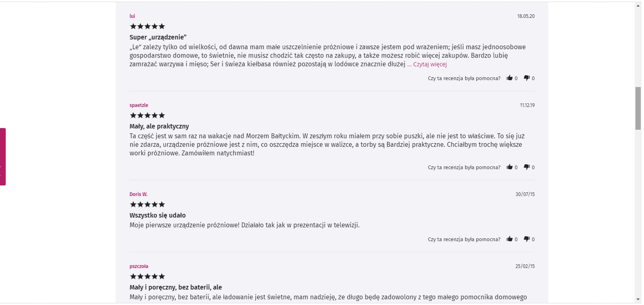This screenshot has width=644, height=305.
Task: Click the review title "Mały, ale praktyczny"
Action: click(x=159, y=126)
